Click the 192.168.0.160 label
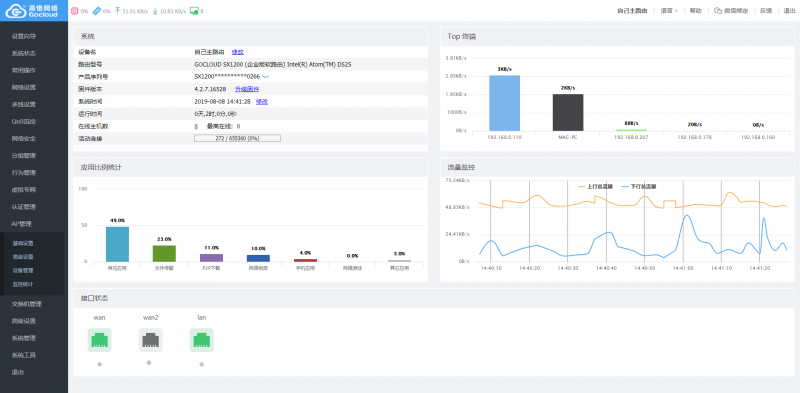 (x=758, y=137)
